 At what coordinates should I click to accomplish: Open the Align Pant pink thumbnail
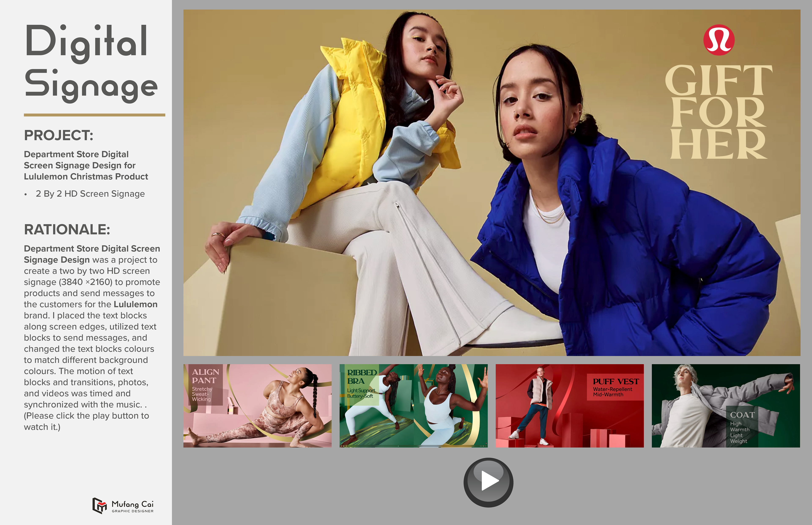(257, 406)
